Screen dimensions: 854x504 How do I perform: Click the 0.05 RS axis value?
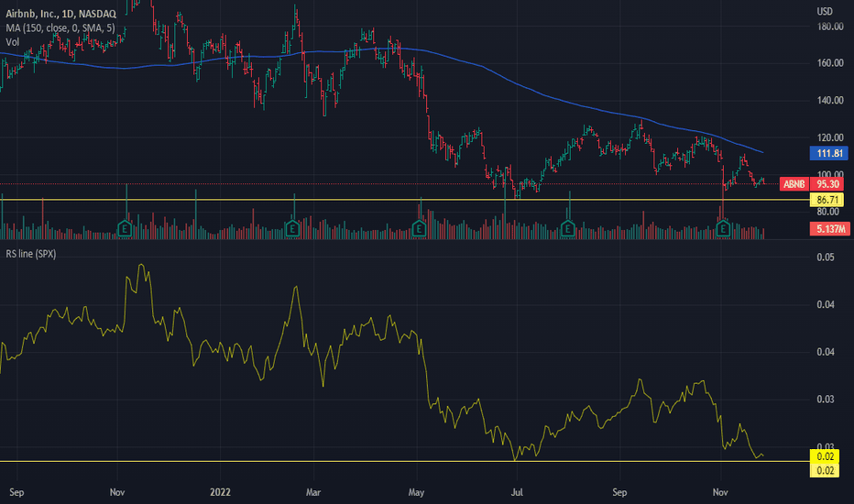tap(825, 257)
